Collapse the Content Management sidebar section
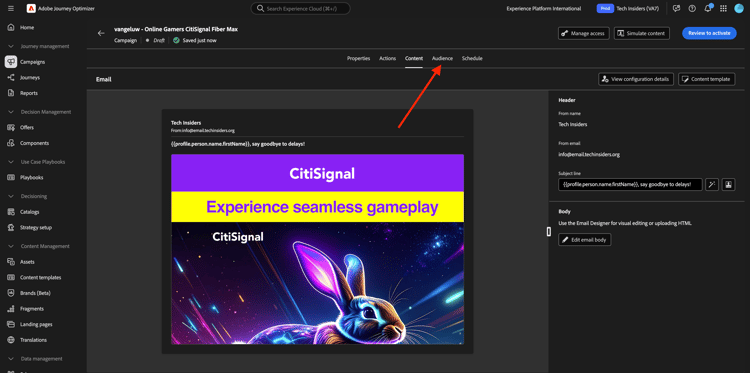This screenshot has width=750, height=373. [11, 246]
